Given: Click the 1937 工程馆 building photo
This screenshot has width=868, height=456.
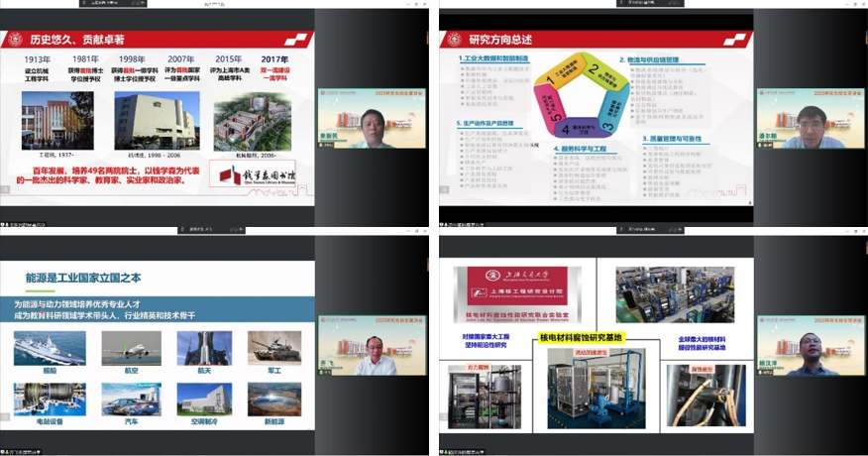Looking at the screenshot, I should pos(56,120).
